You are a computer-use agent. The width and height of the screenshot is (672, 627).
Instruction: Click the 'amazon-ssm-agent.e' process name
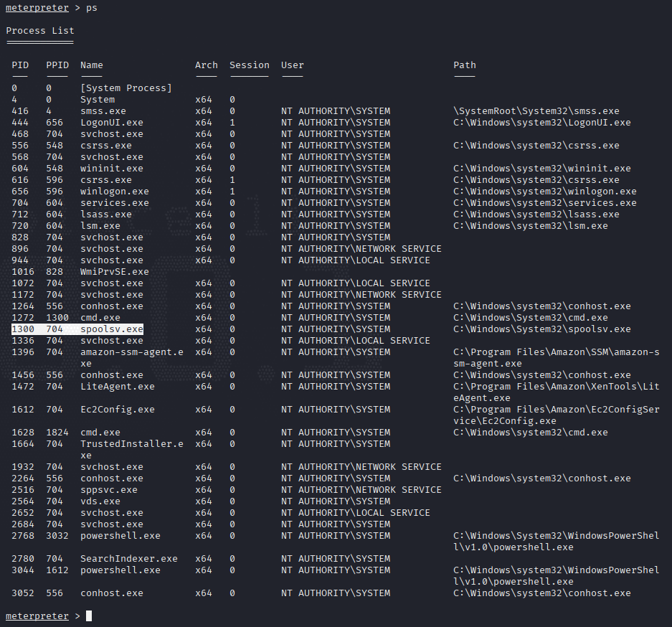131,352
